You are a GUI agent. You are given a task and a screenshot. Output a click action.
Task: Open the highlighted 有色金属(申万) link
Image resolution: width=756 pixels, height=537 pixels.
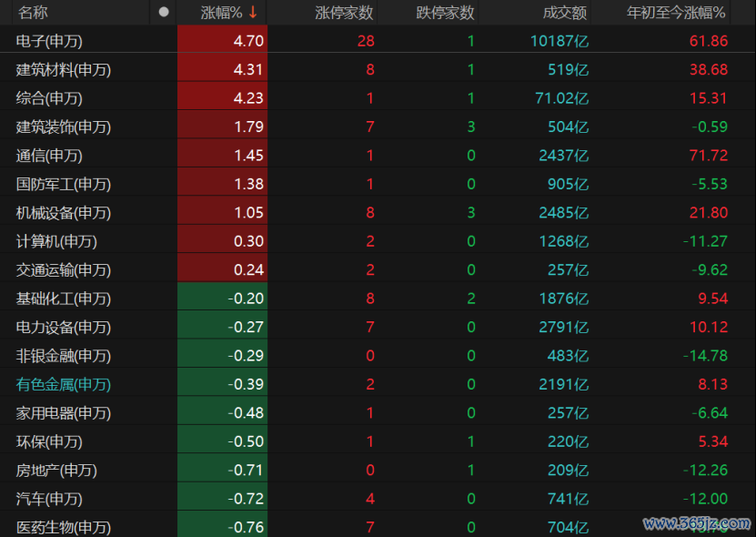point(63,384)
